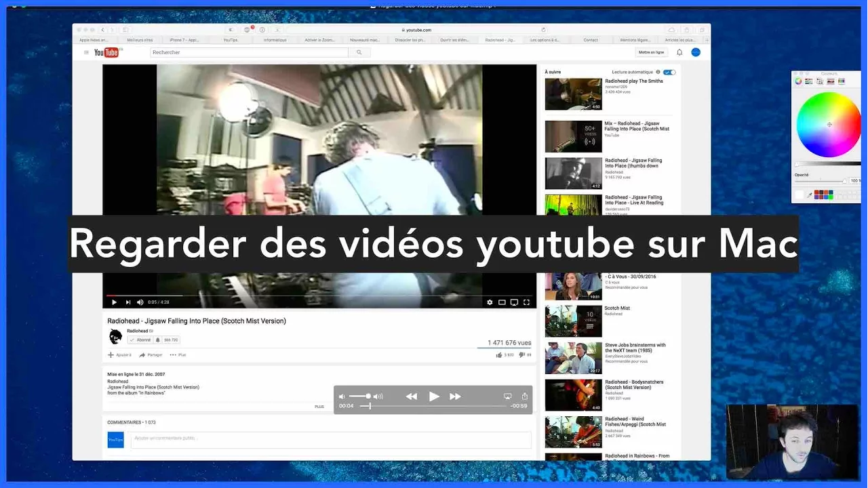Open the Scotch Mist playlist thumbnail
The width and height of the screenshot is (868, 488).
[573, 321]
